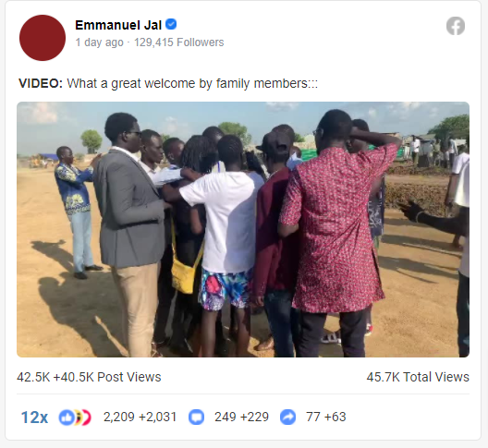Click the 77 shares count
488x448 pixels.
[x=312, y=417]
